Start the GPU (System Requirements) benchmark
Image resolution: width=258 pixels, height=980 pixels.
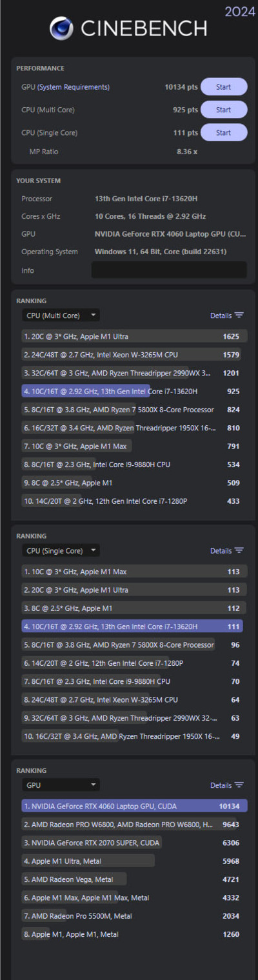pos(224,86)
